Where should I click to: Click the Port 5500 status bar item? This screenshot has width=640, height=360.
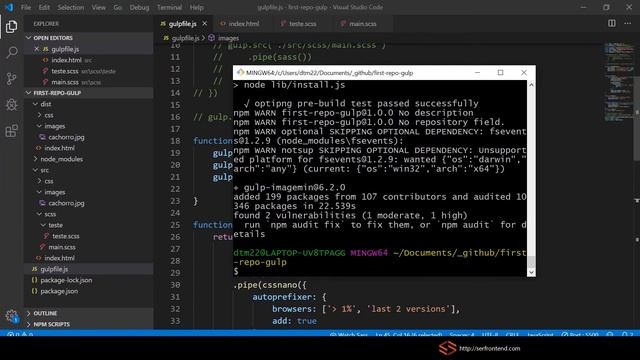(x=580, y=335)
